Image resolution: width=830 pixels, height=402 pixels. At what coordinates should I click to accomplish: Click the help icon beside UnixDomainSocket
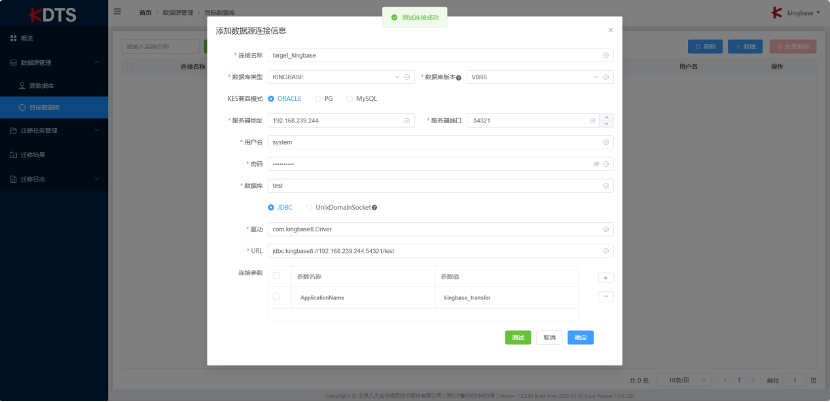pos(375,208)
